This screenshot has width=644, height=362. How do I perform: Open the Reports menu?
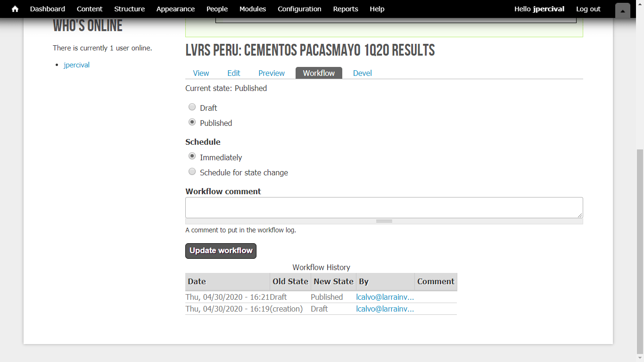tap(346, 9)
